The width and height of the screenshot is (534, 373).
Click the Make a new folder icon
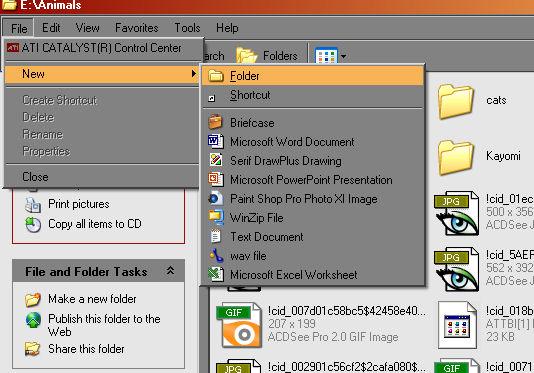coord(33,299)
